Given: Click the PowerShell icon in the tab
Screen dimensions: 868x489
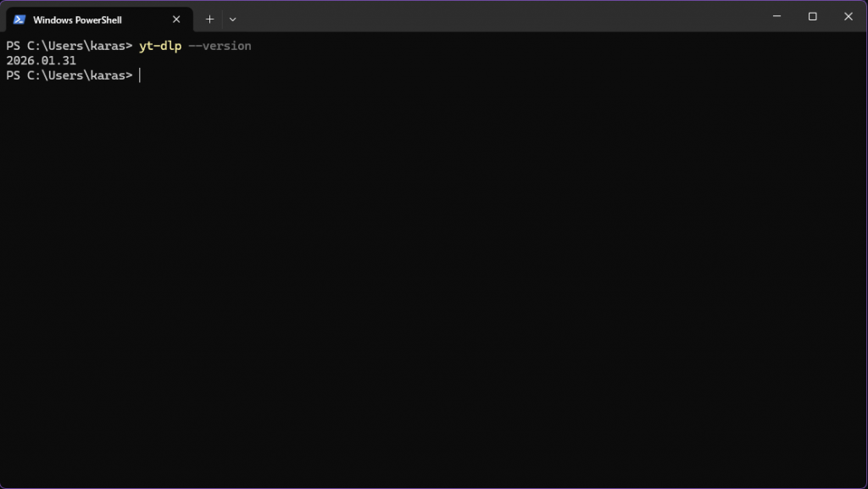Looking at the screenshot, I should [x=19, y=19].
